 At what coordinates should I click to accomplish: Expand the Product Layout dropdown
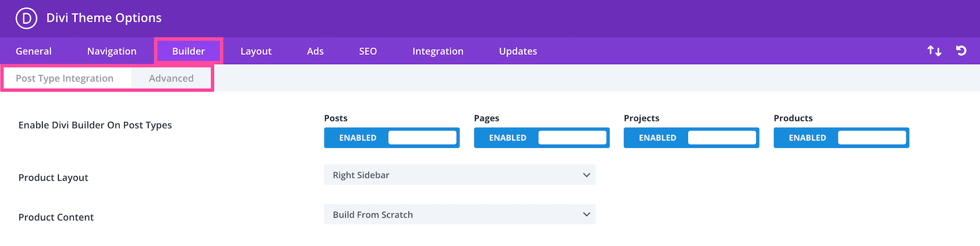point(460,175)
